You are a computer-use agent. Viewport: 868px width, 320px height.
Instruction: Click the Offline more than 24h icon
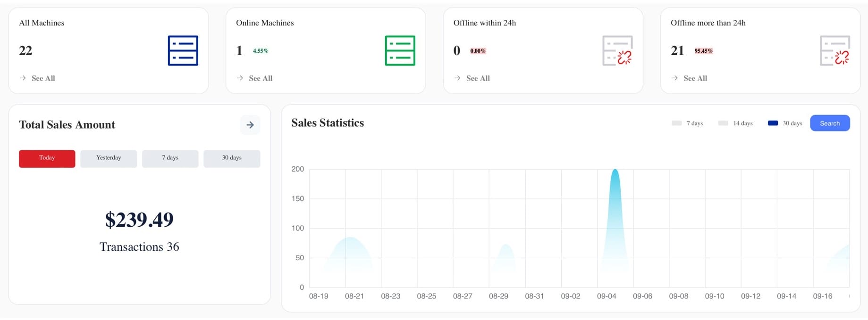click(x=834, y=50)
